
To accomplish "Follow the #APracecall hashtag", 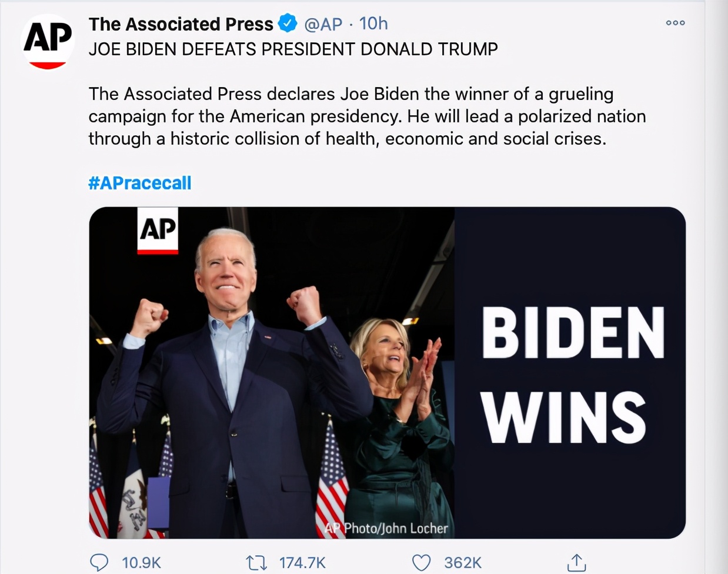I will click(140, 183).
